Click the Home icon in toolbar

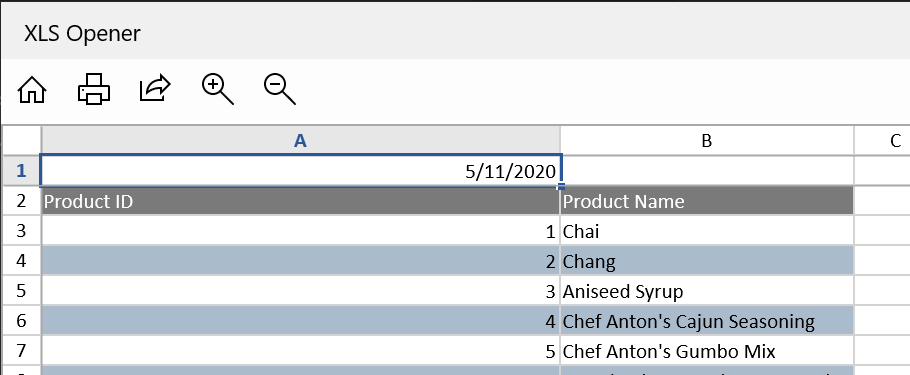pyautogui.click(x=32, y=90)
